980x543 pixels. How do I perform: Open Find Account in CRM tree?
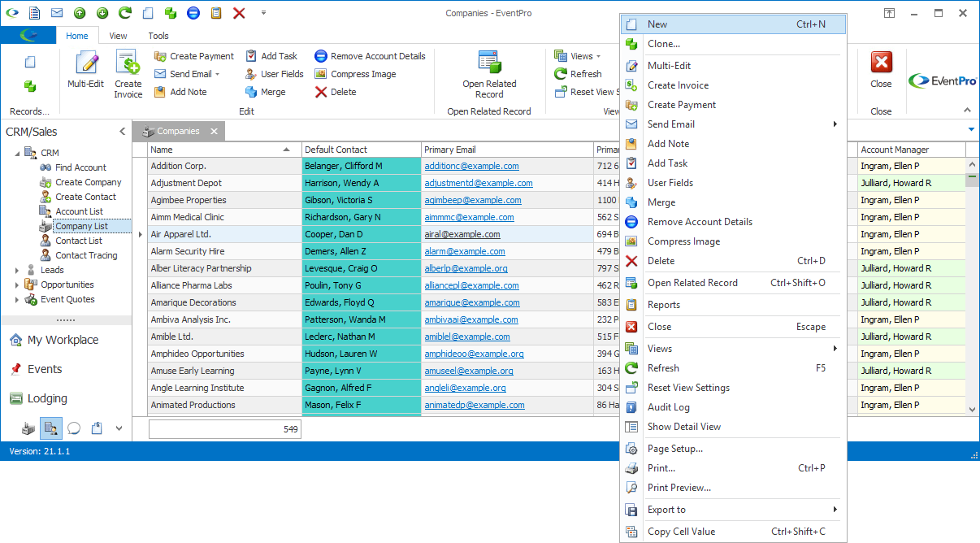coord(80,167)
